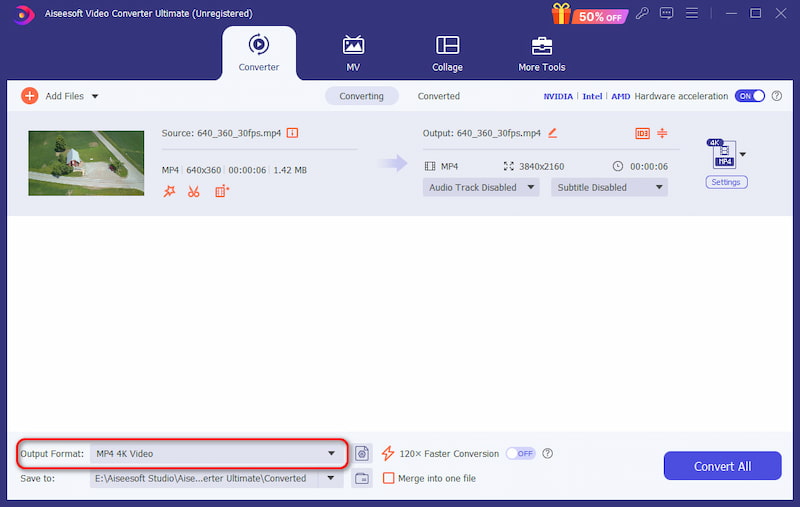The image size is (800, 507).
Task: Show source file info icon
Action: pyautogui.click(x=292, y=133)
